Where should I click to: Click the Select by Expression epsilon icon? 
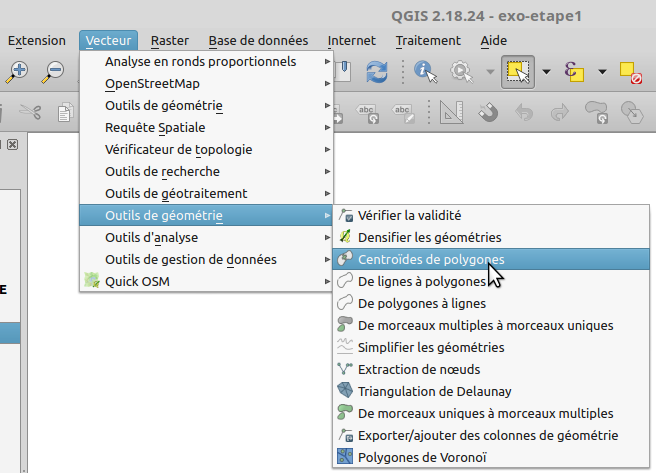(x=574, y=71)
